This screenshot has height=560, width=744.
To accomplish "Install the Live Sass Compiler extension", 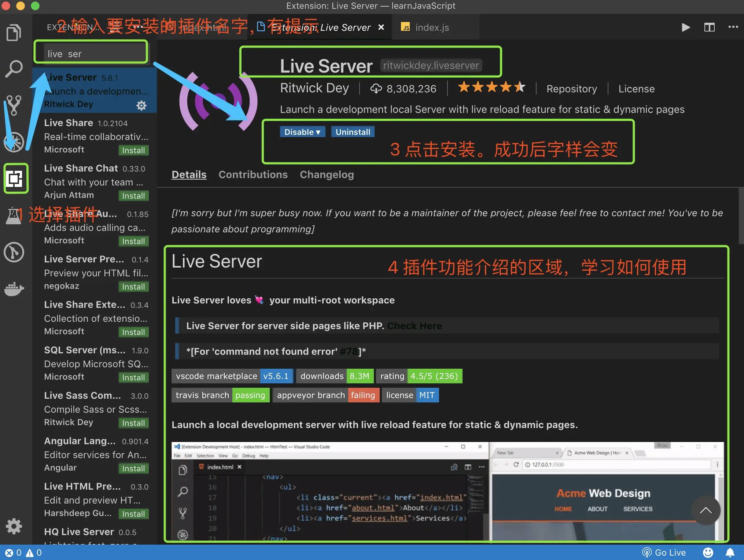I will (133, 423).
